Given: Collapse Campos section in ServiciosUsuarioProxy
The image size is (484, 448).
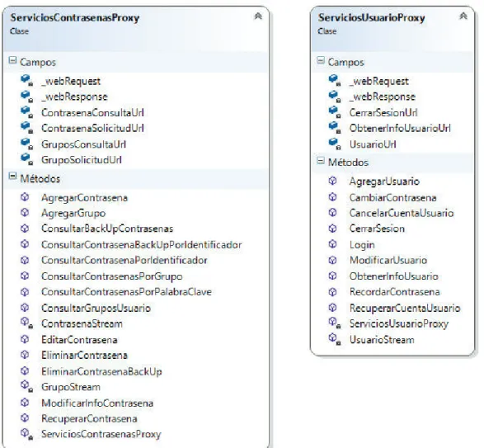Looking at the screenshot, I should (x=321, y=60).
